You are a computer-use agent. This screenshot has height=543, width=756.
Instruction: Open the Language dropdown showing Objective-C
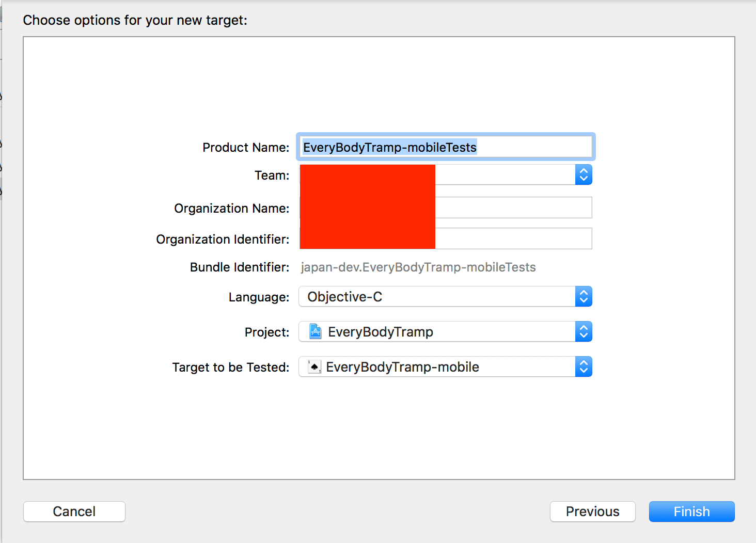(444, 296)
